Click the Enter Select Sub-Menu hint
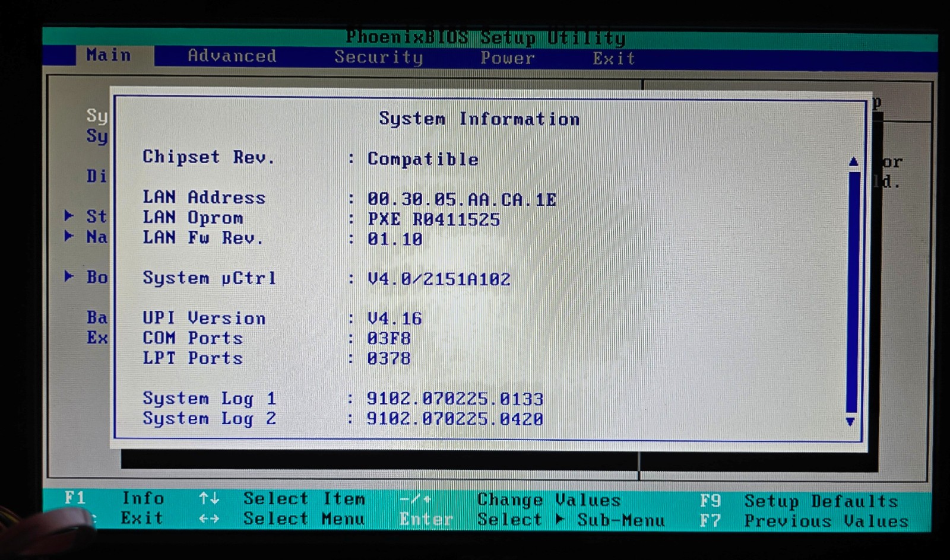The image size is (950, 560). [x=532, y=520]
